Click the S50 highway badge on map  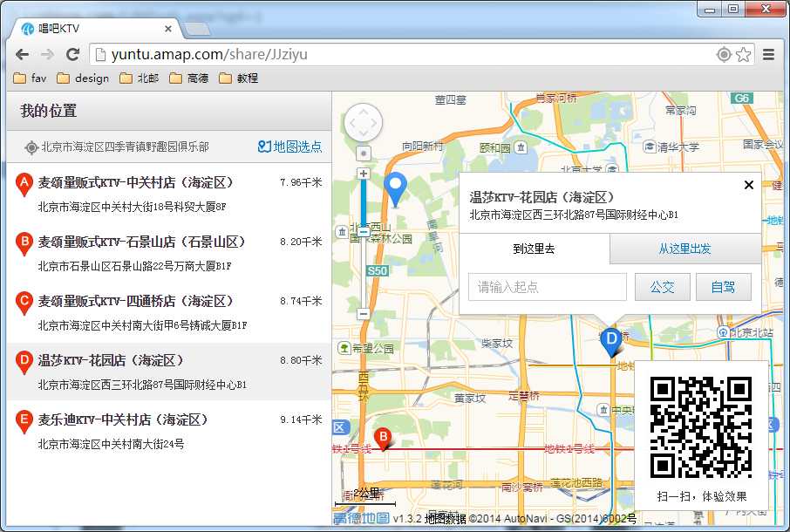click(378, 270)
